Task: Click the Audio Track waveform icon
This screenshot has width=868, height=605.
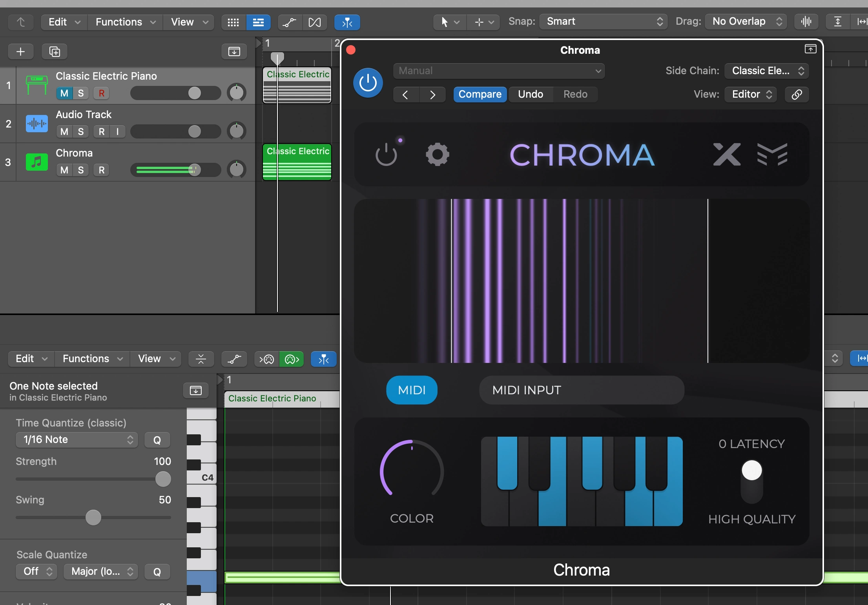Action: 36,123
